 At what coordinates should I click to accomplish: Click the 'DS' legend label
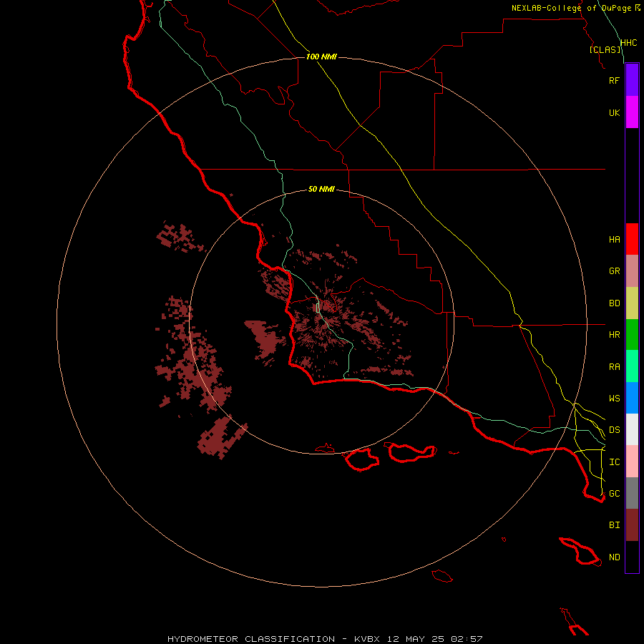click(614, 429)
